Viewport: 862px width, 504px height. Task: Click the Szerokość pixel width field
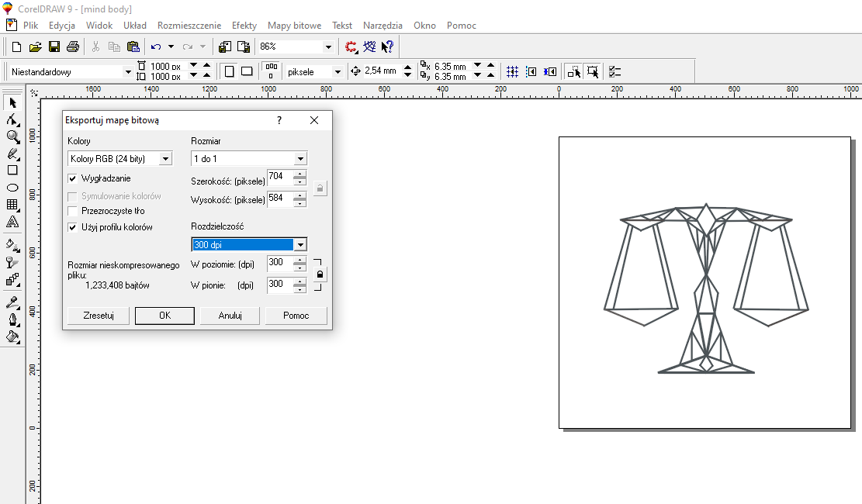pyautogui.click(x=279, y=178)
